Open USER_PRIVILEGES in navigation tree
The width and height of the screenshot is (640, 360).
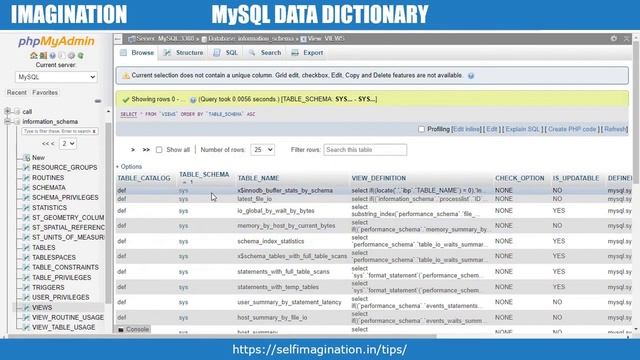pos(61,298)
